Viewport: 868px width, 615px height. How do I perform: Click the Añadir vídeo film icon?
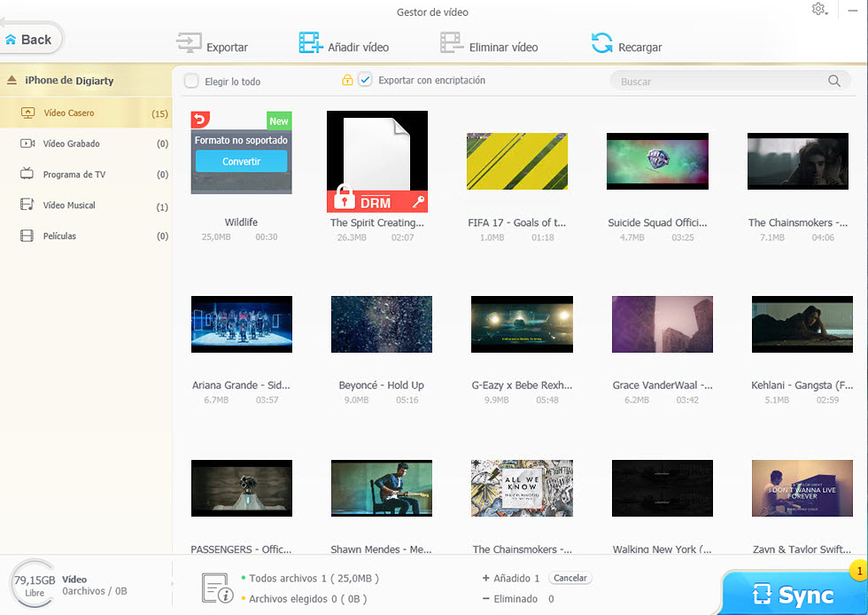(311, 43)
